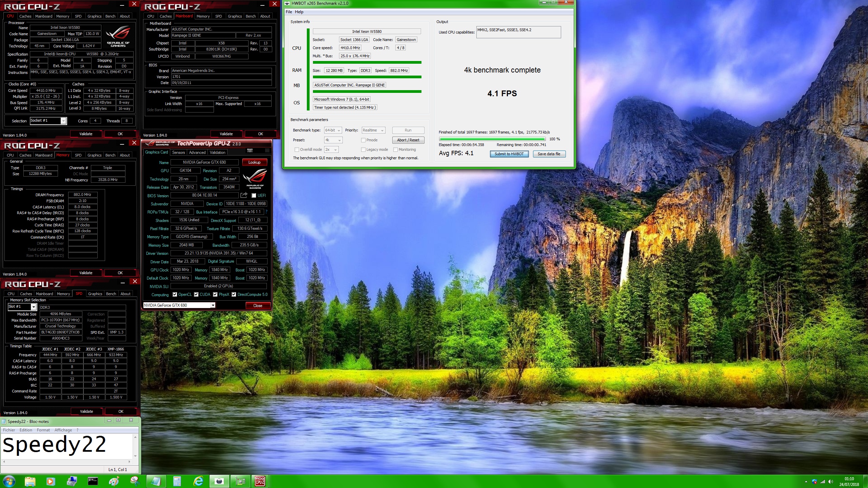Open Caches tab in top-left CPU-Z window
The width and height of the screenshot is (868, 488).
point(25,16)
